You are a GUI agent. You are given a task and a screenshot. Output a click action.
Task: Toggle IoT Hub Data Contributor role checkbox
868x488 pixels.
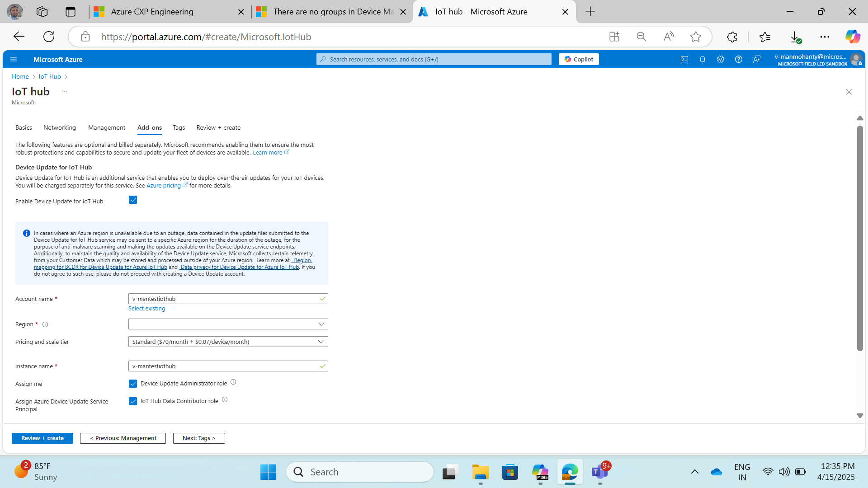pyautogui.click(x=133, y=401)
